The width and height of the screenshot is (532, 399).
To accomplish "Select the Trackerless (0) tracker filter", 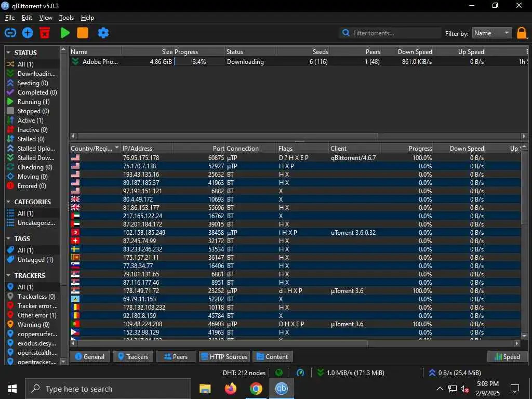I will click(33, 296).
